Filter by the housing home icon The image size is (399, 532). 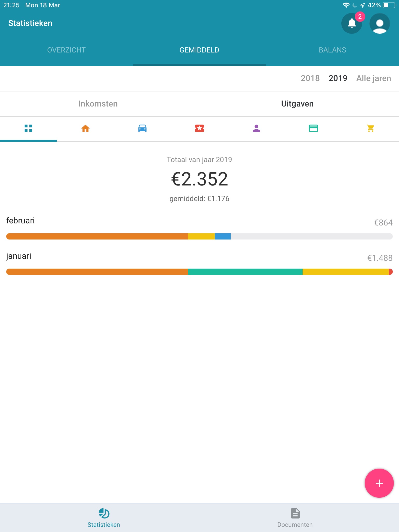[x=85, y=128]
